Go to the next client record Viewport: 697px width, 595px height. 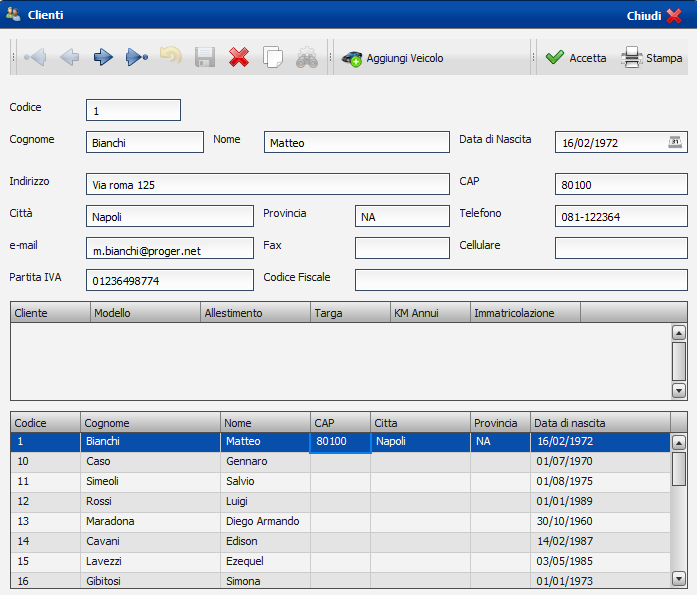pos(103,57)
